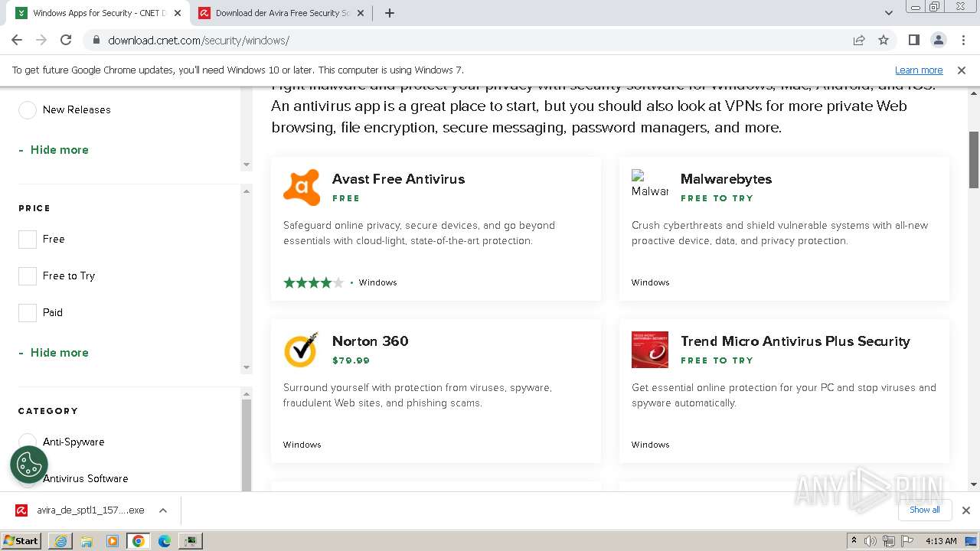Click the Avast star rating

tap(314, 283)
